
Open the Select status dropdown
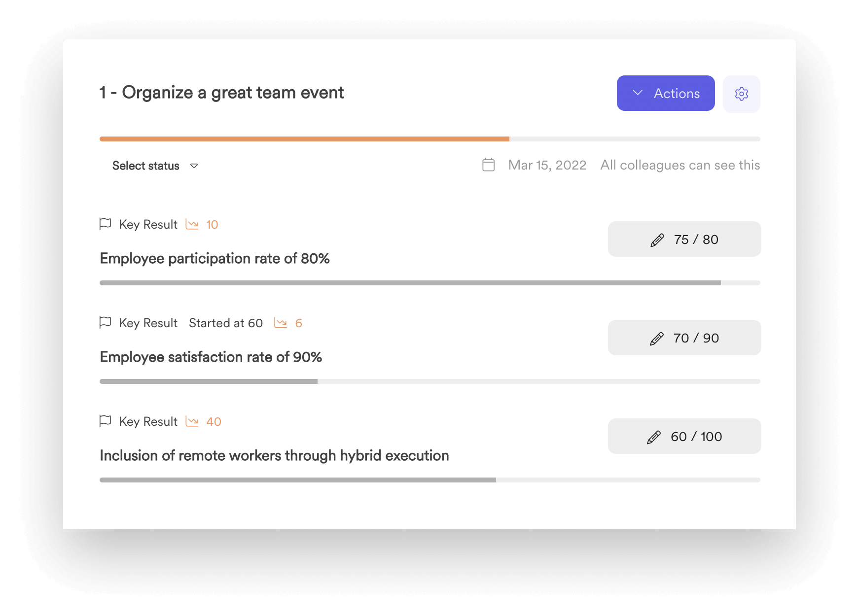[146, 166]
